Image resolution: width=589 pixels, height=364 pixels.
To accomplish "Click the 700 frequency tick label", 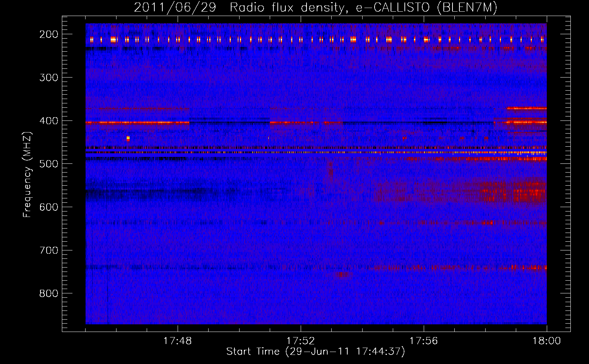I will tap(49, 250).
